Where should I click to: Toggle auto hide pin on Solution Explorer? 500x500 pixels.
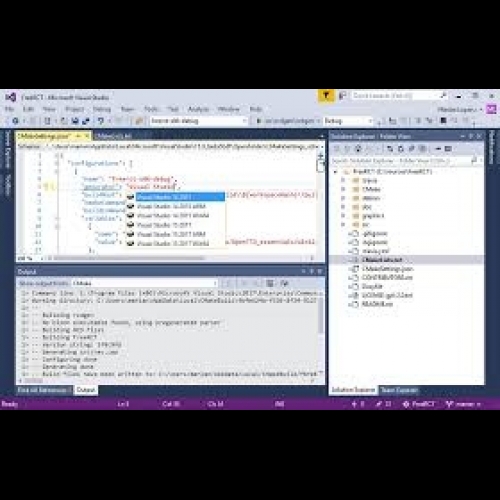[x=471, y=136]
